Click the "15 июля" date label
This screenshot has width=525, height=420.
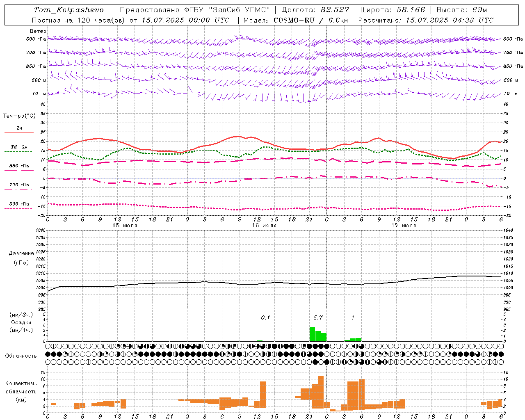125,226
